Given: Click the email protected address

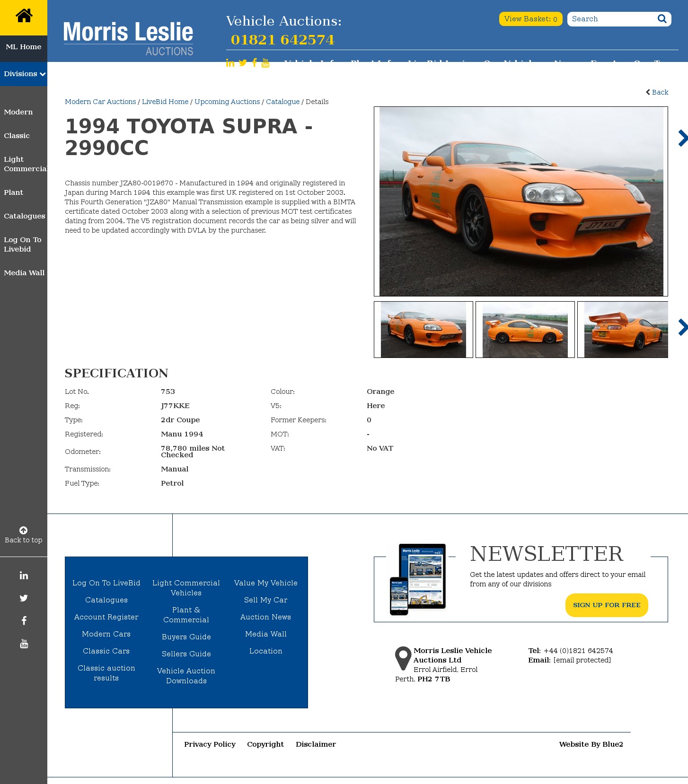Looking at the screenshot, I should pyautogui.click(x=582, y=660).
